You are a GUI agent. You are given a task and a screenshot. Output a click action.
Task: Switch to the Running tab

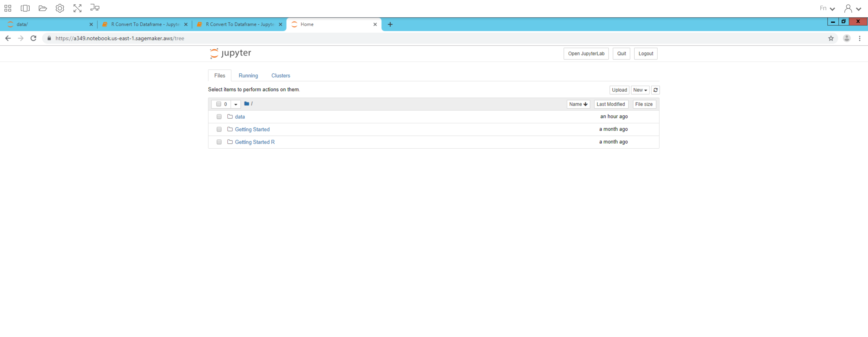[x=248, y=75]
